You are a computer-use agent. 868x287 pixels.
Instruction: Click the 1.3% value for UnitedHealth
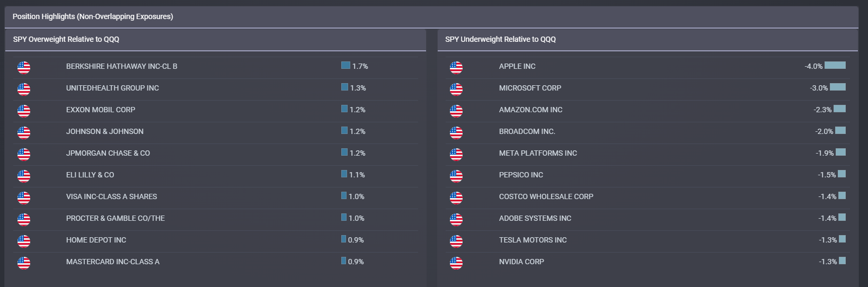358,88
